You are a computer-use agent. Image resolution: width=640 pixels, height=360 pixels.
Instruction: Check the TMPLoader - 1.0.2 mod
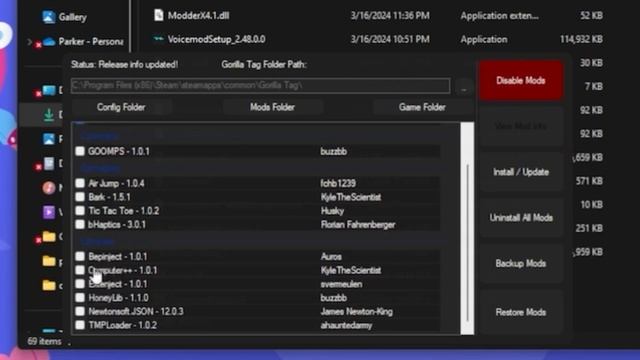[80, 325]
